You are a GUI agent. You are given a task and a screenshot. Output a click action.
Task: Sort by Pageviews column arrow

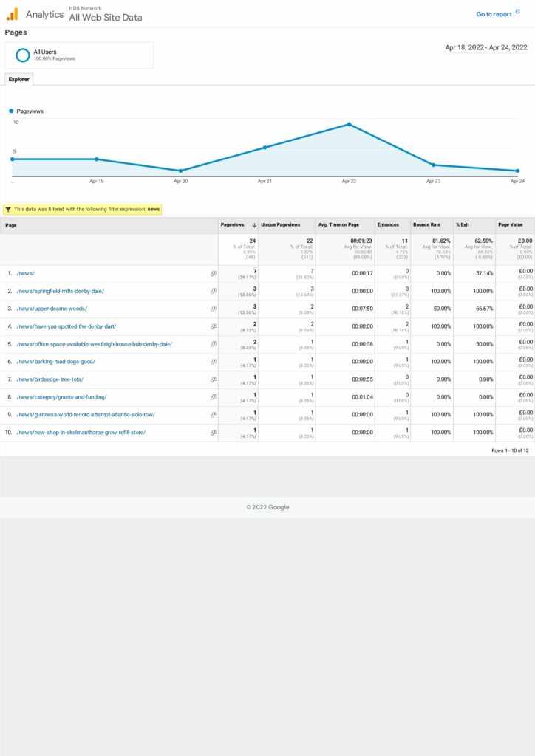[x=254, y=224]
